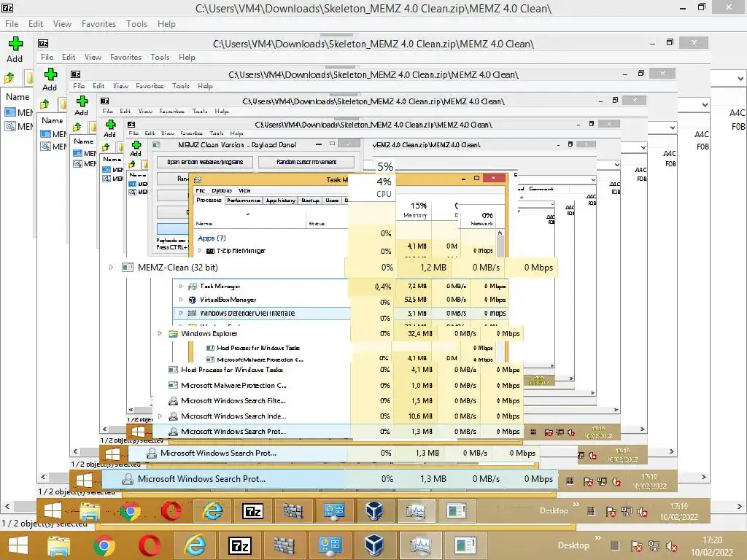Screen dimensions: 747x560
Task: Click the Status column header in Task Manager
Action: coord(317,223)
